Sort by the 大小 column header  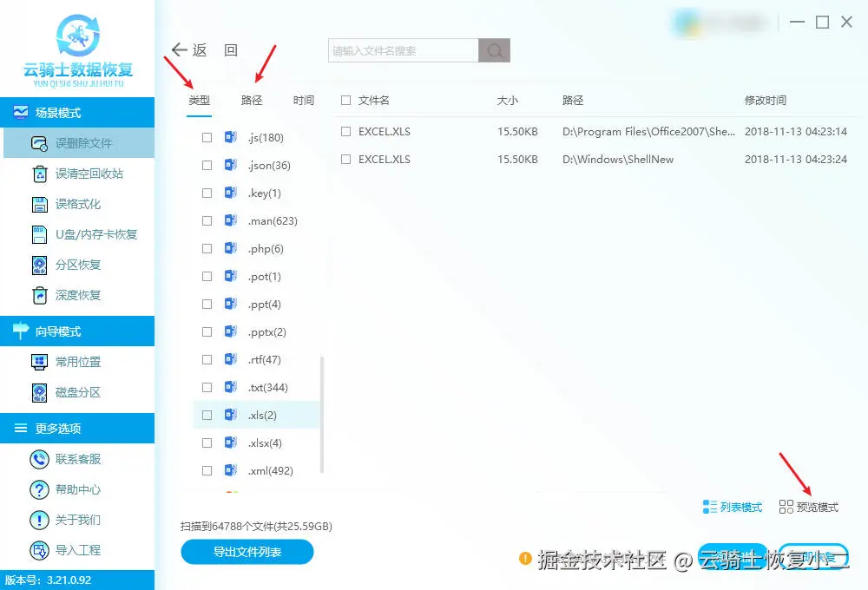click(507, 100)
